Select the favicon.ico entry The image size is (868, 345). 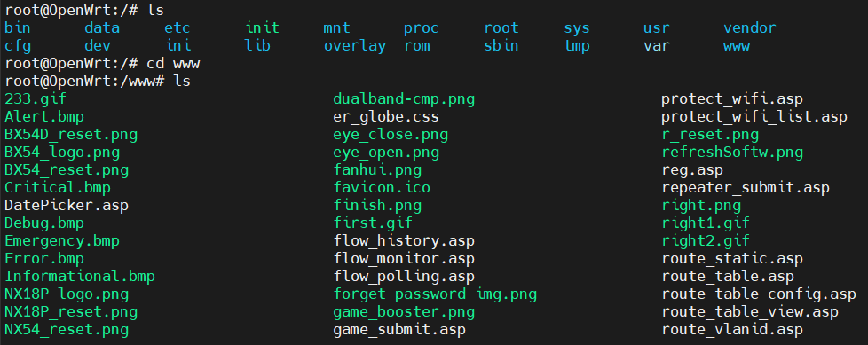pyautogui.click(x=382, y=187)
